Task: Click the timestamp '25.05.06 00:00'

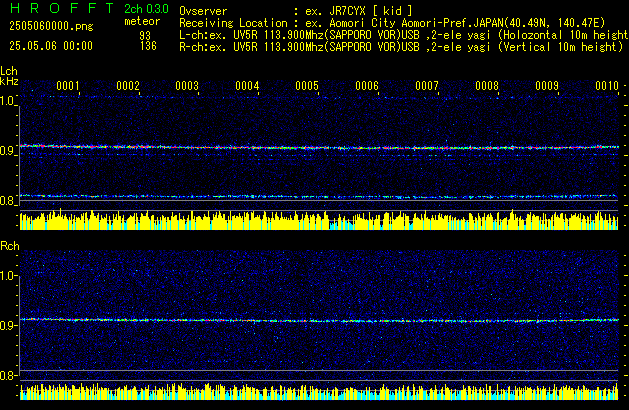Action: pos(51,46)
